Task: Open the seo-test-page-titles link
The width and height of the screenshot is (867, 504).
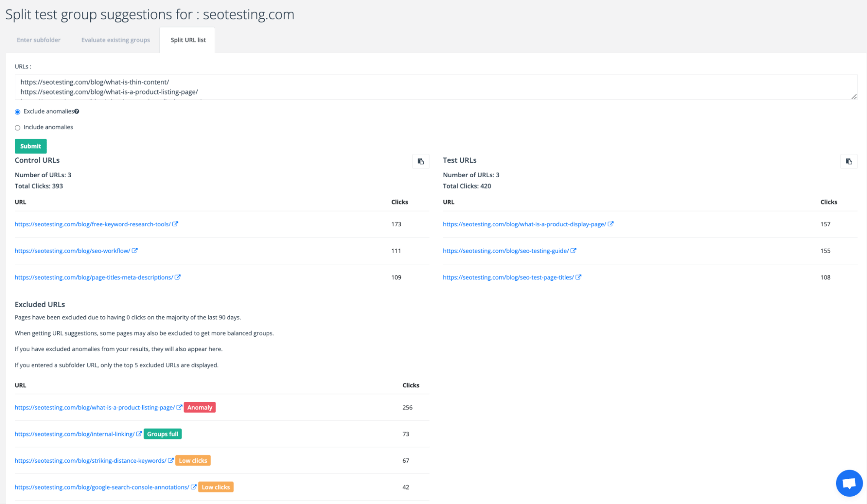Action: (508, 277)
